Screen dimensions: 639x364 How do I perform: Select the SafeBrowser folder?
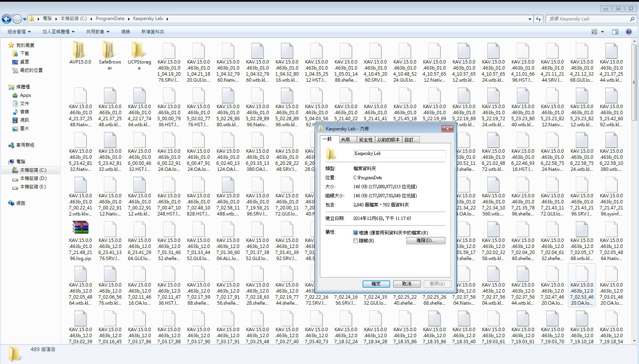[110, 56]
